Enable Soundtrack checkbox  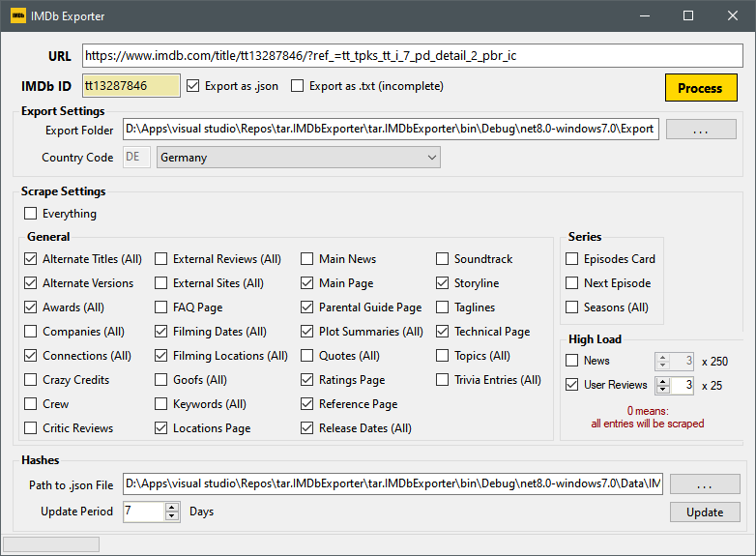coord(442,259)
